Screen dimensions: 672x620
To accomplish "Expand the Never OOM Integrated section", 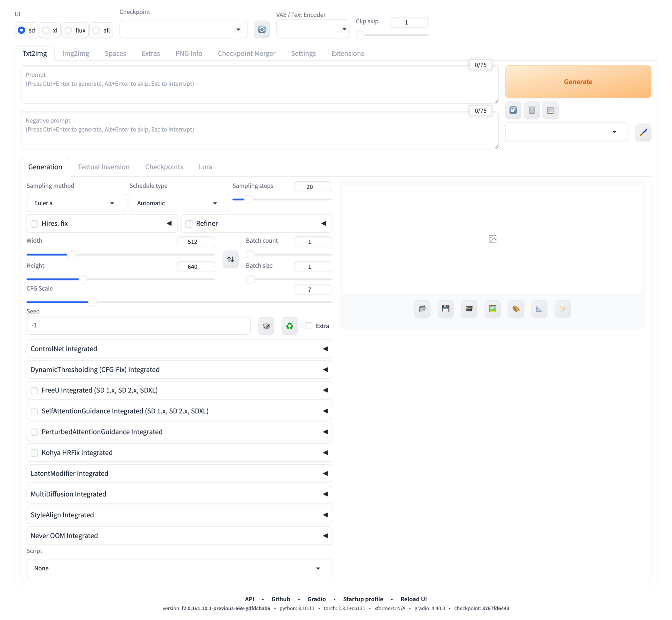I will (x=179, y=536).
